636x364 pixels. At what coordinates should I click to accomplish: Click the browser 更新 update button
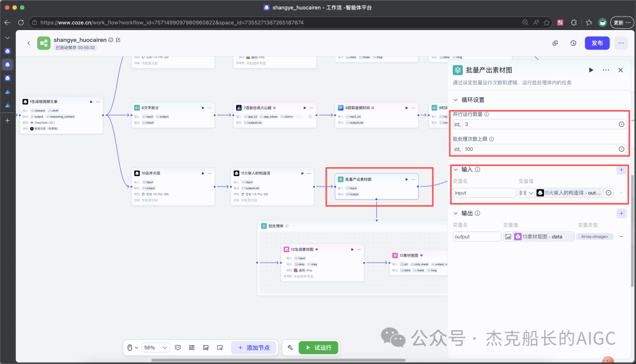[622, 23]
